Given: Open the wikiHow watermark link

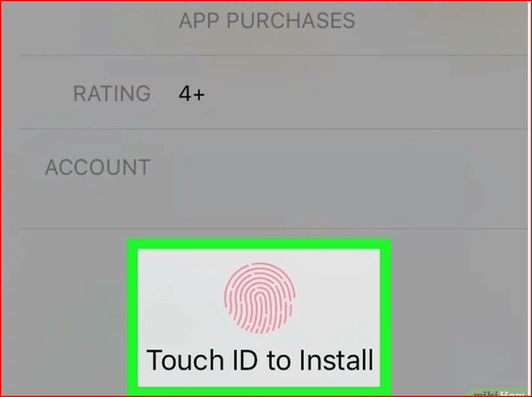Looking at the screenshot, I should click(x=499, y=393).
